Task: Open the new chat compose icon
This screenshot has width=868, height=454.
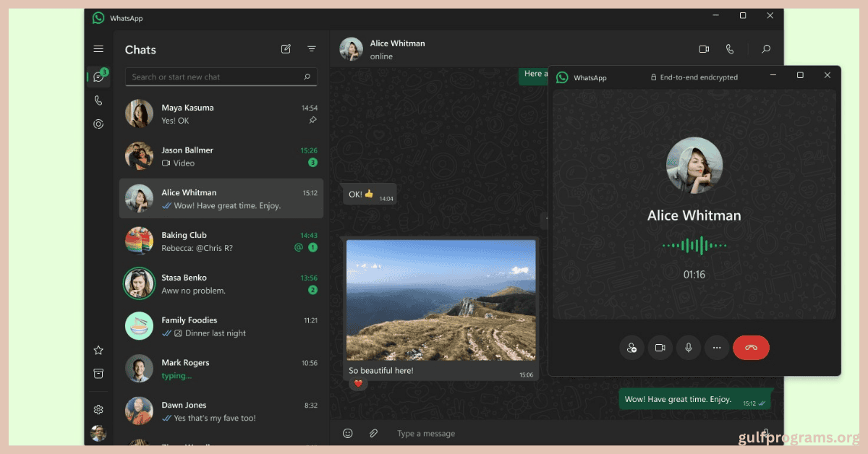Action: 286,49
